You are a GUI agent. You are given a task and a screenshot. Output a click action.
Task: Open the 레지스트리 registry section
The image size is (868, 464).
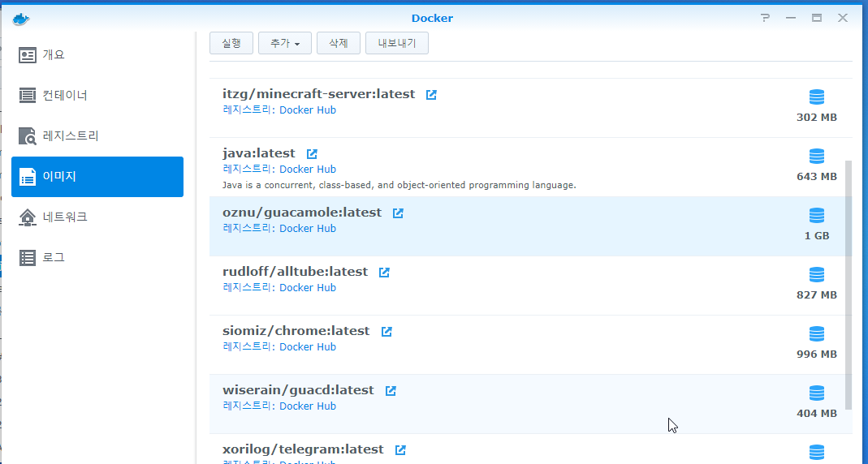pos(97,135)
